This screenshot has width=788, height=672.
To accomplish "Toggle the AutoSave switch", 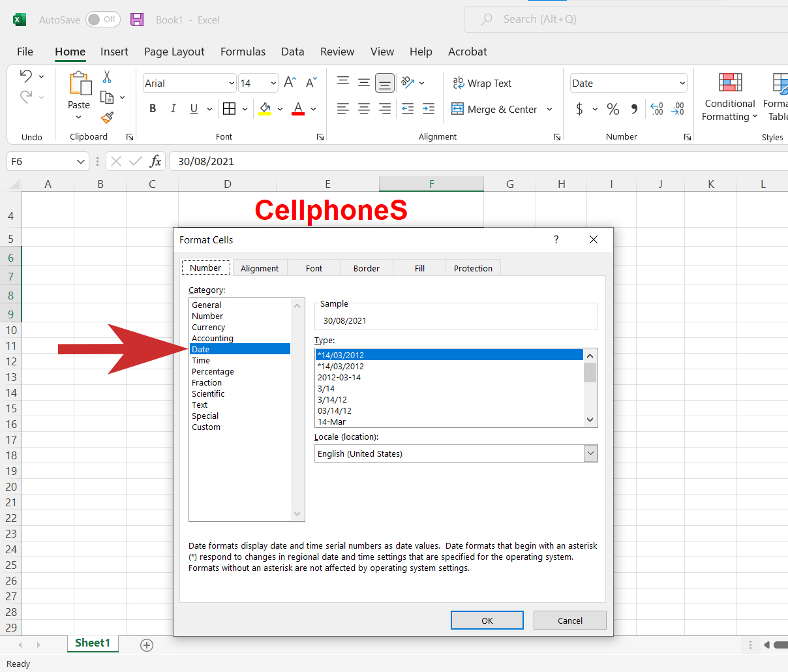I will tap(103, 20).
